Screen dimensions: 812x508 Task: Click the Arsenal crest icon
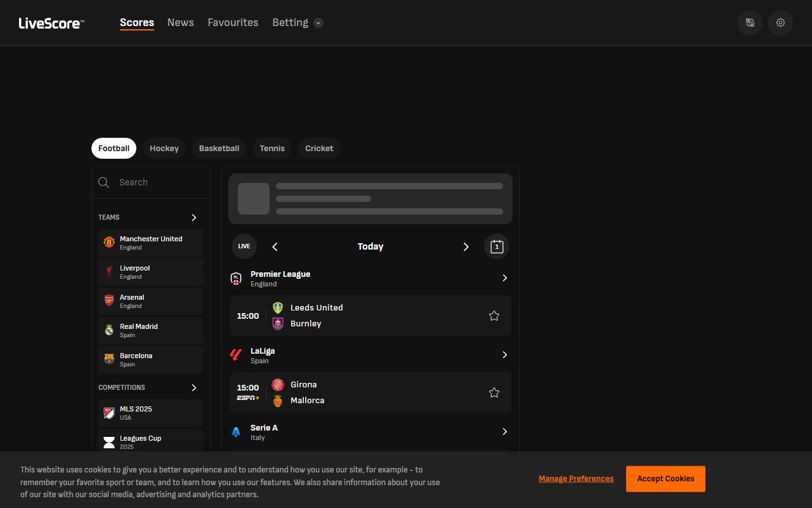pyautogui.click(x=109, y=301)
